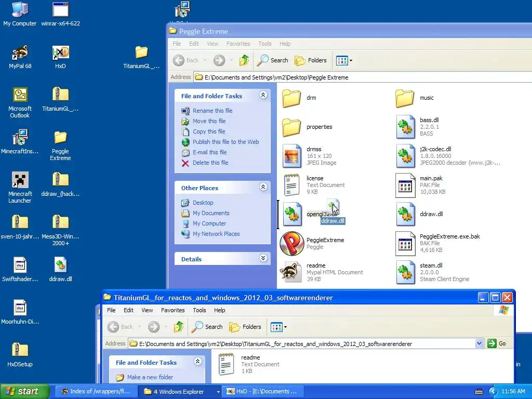
Task: Open Help menu in TitaniumGL window
Action: point(219,310)
